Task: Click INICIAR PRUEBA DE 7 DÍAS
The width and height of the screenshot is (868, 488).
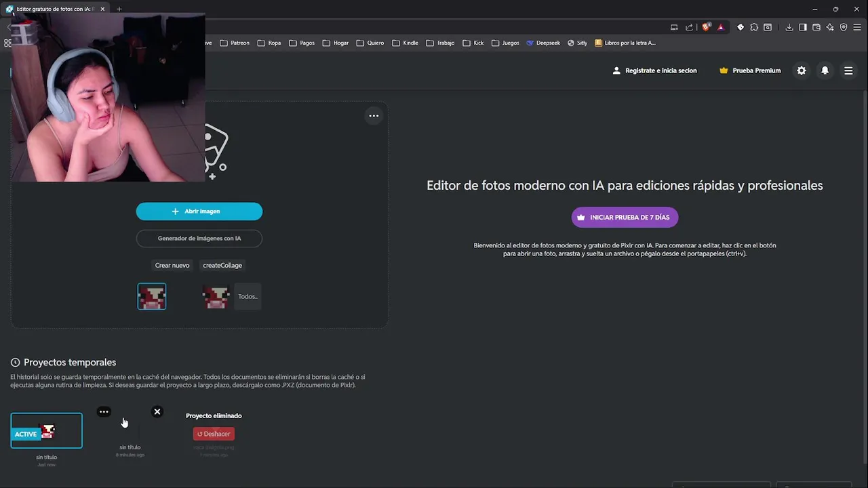Action: tap(625, 218)
